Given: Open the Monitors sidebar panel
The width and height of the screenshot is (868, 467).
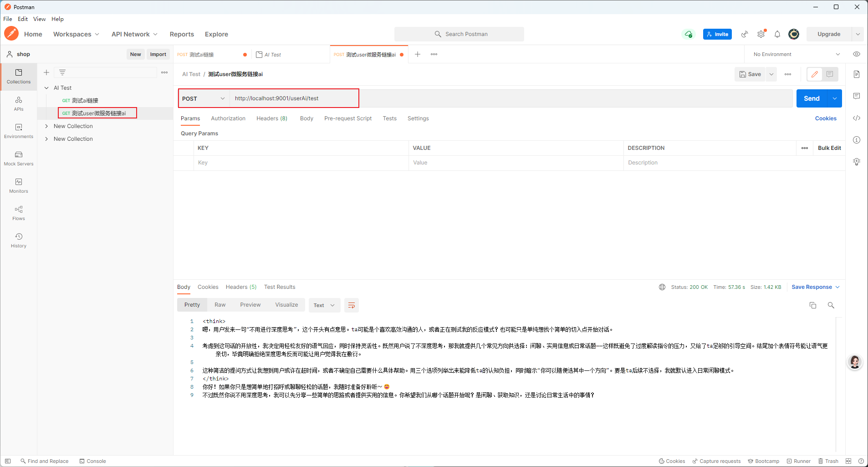Looking at the screenshot, I should coord(19,186).
